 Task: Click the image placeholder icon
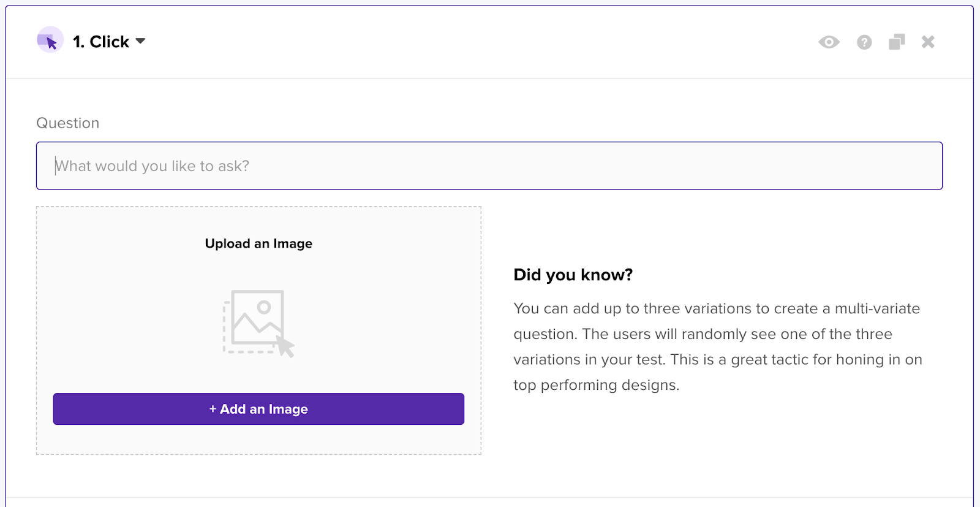click(258, 323)
